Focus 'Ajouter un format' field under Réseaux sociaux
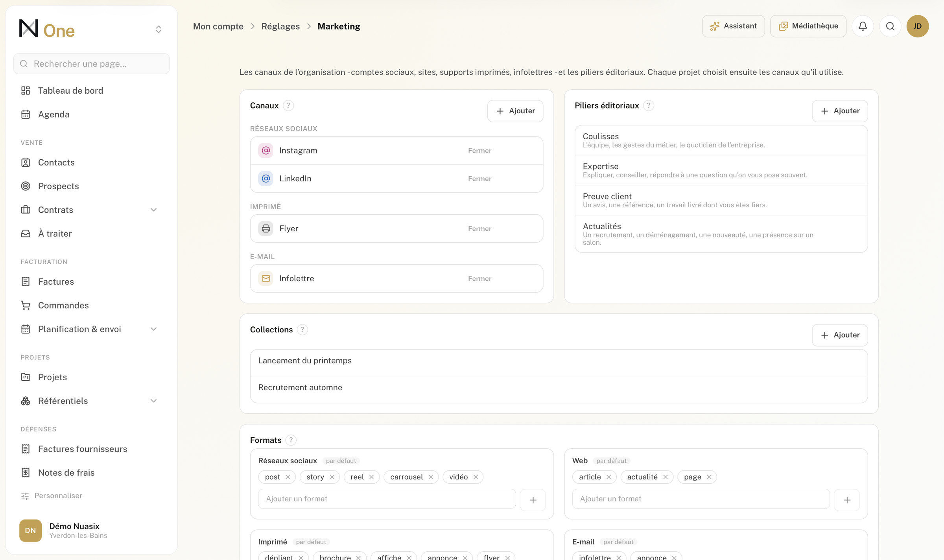944x560 pixels. 387,499
